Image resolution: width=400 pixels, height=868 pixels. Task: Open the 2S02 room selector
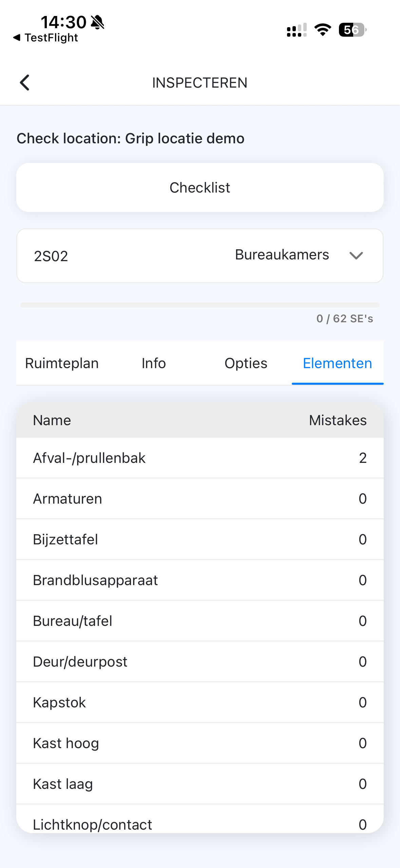(x=200, y=255)
